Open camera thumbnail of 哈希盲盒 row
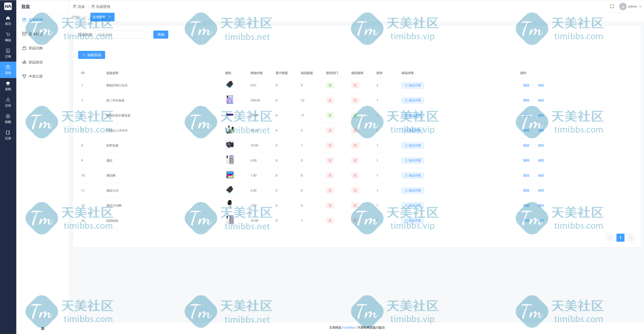Image resolution: width=644 pixels, height=334 pixels. click(230, 145)
